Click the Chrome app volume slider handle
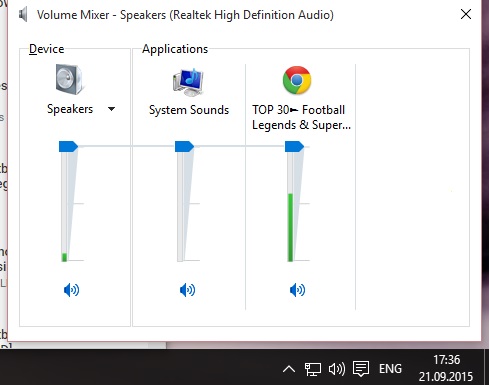 294,146
